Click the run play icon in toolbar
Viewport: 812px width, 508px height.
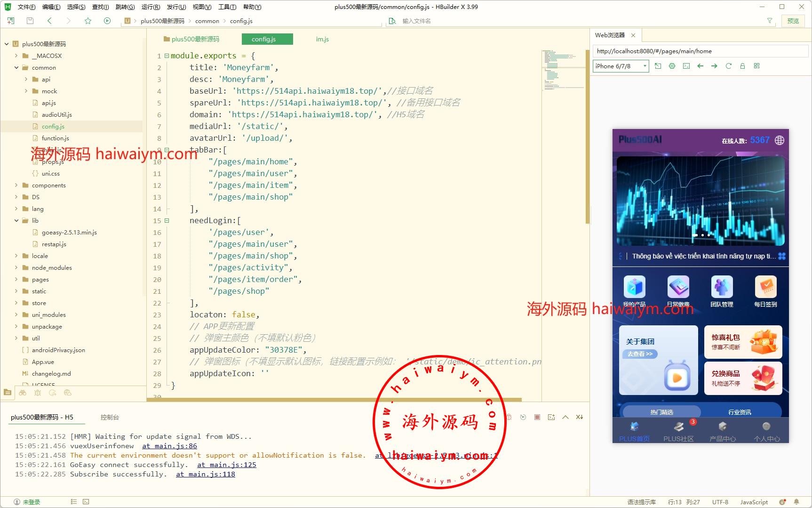[107, 21]
